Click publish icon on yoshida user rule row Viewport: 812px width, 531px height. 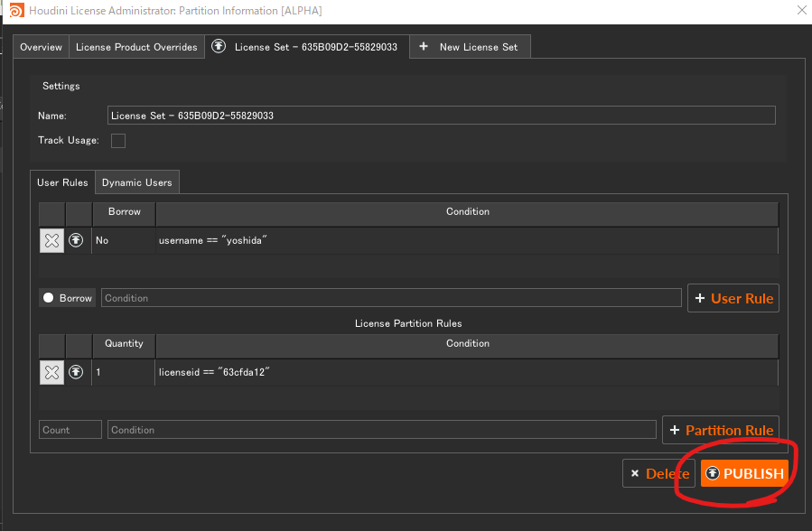point(76,240)
